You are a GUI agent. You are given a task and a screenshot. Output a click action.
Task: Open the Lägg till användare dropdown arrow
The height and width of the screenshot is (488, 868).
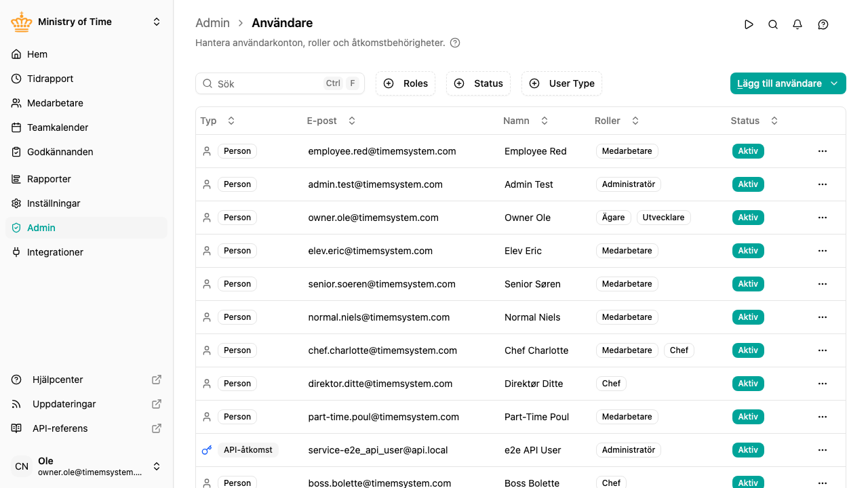(x=834, y=83)
